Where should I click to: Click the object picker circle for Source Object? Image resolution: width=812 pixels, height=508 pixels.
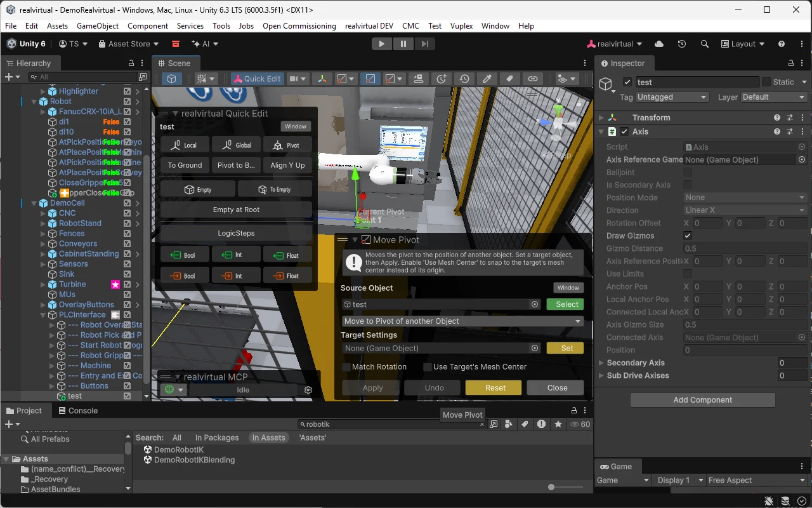pos(535,304)
